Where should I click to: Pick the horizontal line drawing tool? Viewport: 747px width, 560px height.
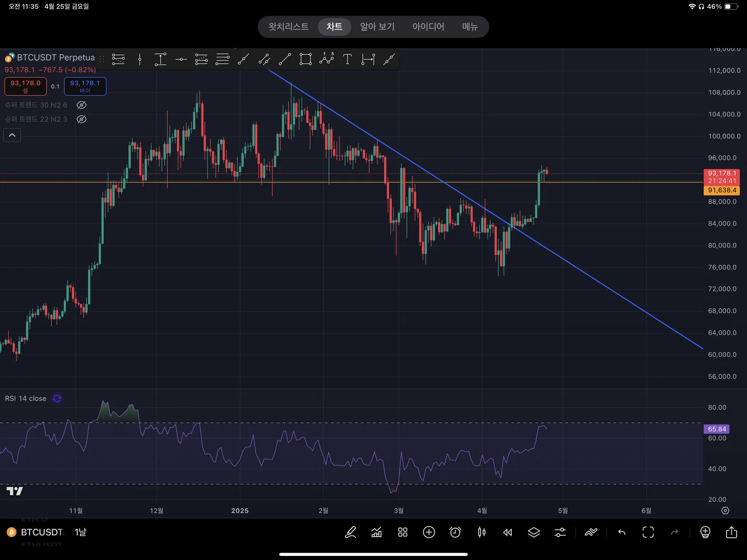point(181,60)
